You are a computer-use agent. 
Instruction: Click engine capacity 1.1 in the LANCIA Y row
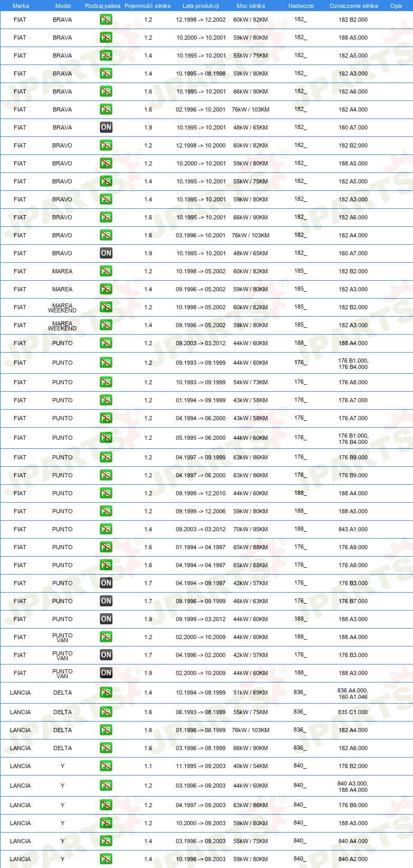(148, 766)
